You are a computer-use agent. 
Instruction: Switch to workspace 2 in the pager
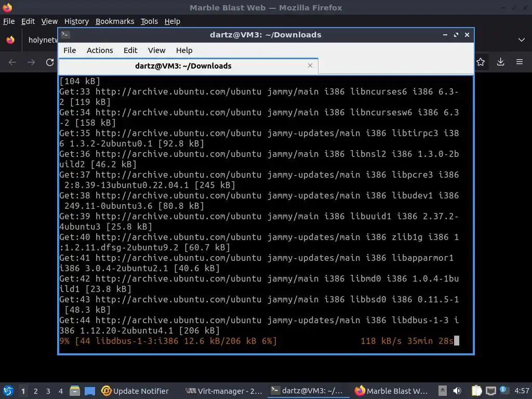[x=36, y=391]
